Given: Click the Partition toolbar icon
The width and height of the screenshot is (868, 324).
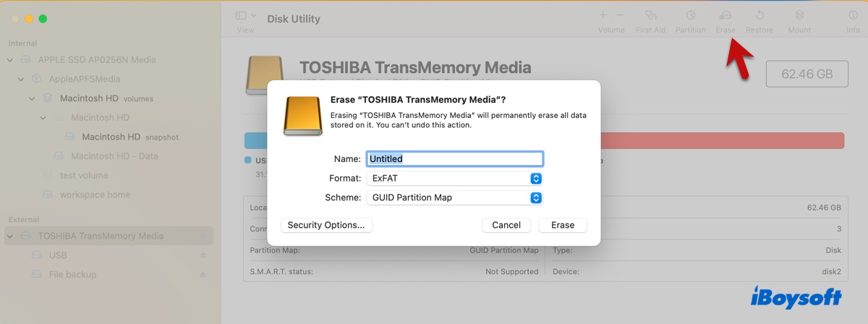Looking at the screenshot, I should click(690, 16).
